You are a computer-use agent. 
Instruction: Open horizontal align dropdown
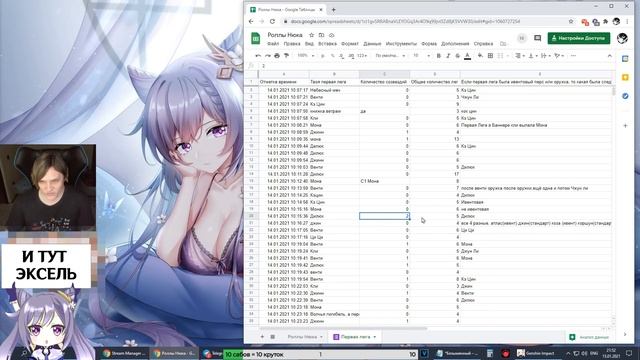pyautogui.click(x=519, y=56)
